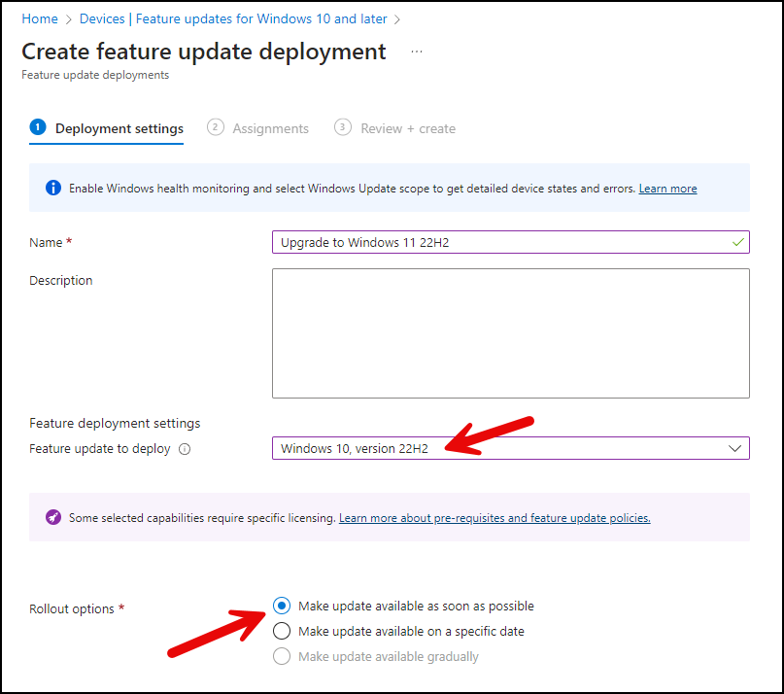
Task: Click the breadcrumb chevron after Feature updates link
Action: [397, 19]
